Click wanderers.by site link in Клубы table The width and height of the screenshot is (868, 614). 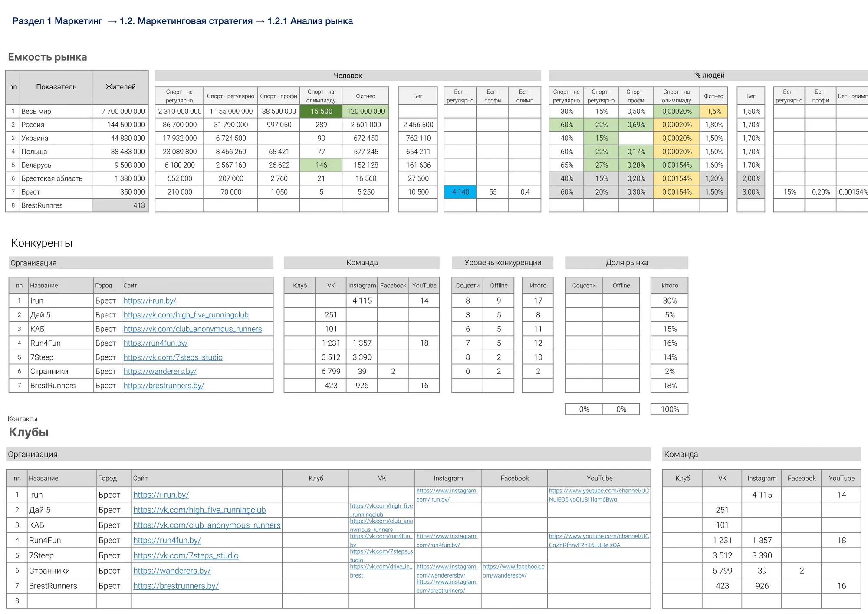pos(172,571)
